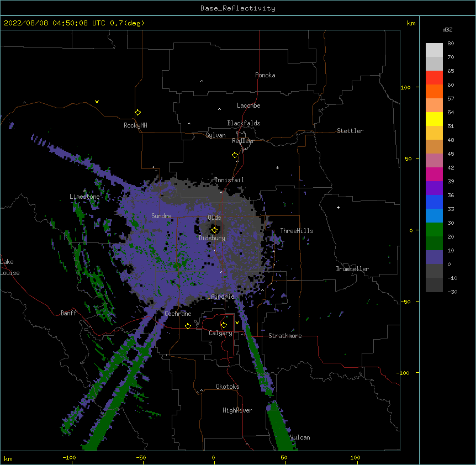Click the Sundre town label
Image resolution: width=476 pixels, height=465 pixels.
point(161,216)
